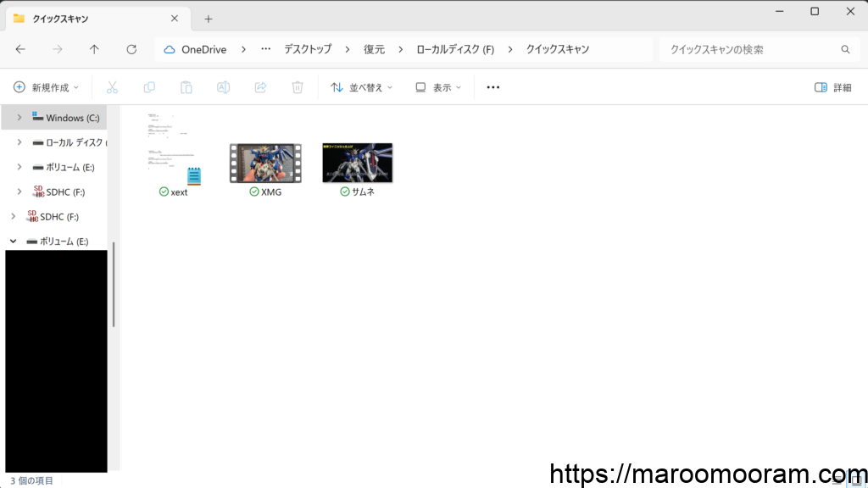Expand the ローカル ディスク tree node
The image size is (868, 488).
click(x=19, y=142)
